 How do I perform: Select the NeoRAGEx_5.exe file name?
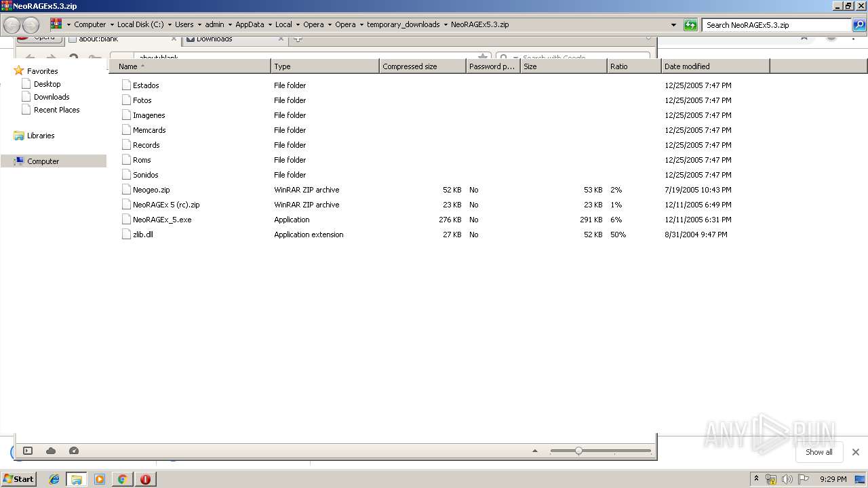(x=162, y=220)
